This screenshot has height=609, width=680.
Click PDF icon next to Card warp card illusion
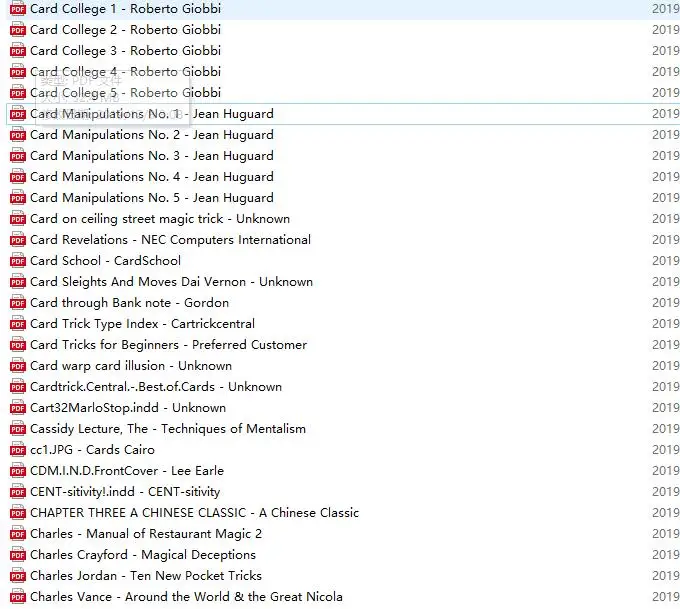click(x=18, y=366)
